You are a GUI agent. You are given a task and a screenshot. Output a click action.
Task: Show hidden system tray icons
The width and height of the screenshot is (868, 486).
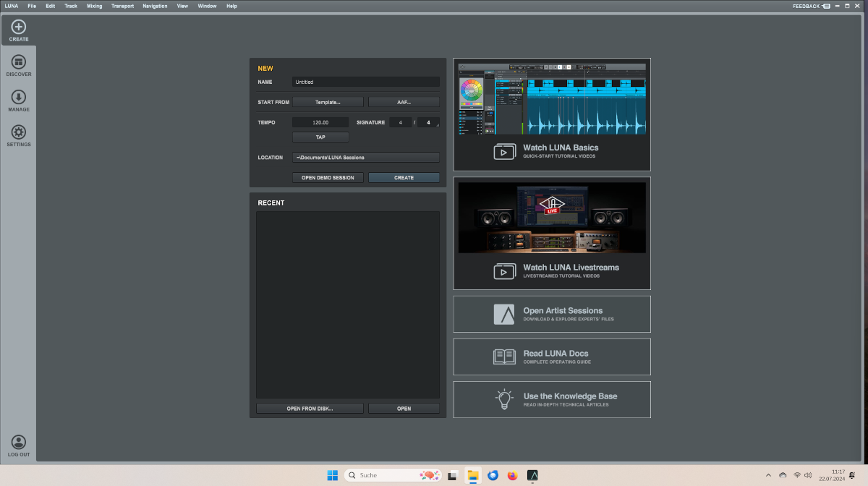(768, 475)
